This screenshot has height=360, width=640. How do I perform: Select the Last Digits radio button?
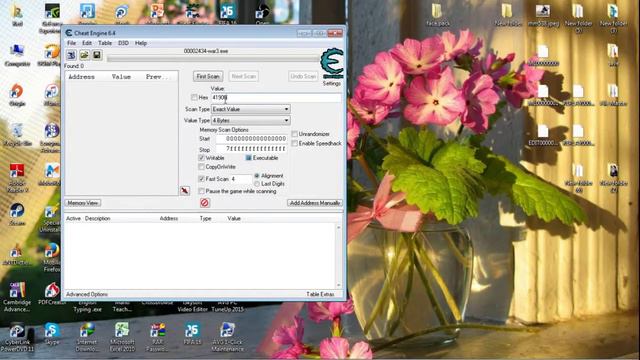[257, 184]
